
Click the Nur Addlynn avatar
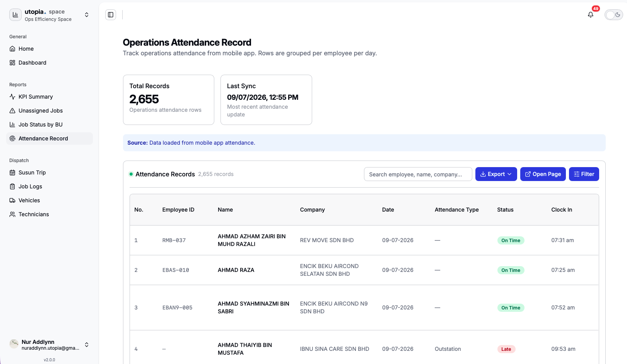14,344
